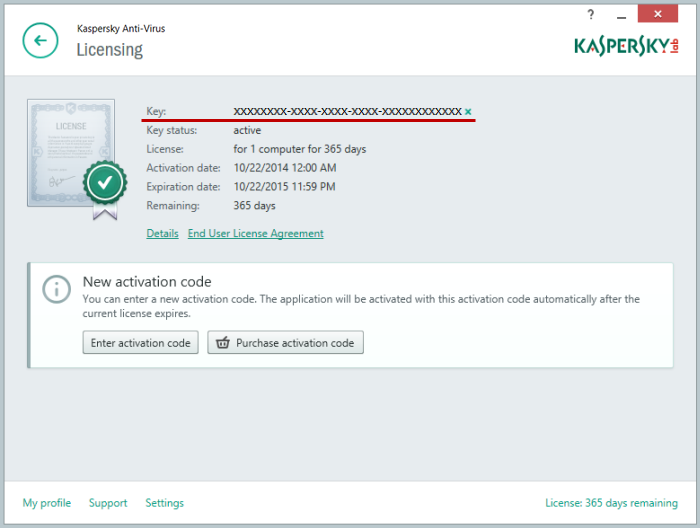The width and height of the screenshot is (700, 528).
Task: Click the New activation code heading
Action: [147, 282]
